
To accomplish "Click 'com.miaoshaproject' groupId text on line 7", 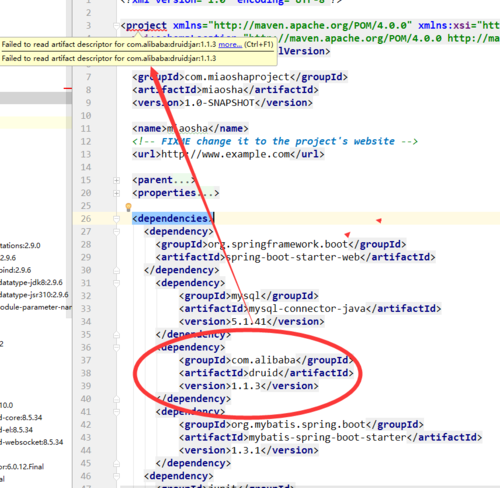I will [237, 77].
